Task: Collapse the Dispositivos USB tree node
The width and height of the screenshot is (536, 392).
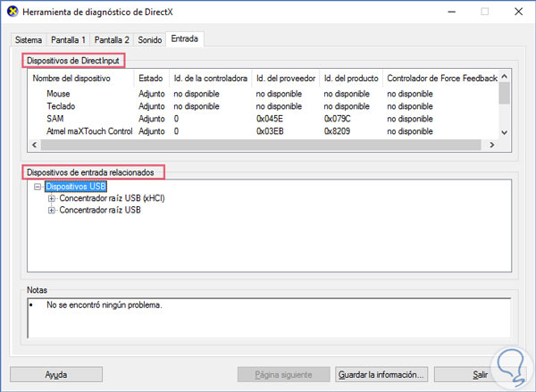Action: point(38,187)
